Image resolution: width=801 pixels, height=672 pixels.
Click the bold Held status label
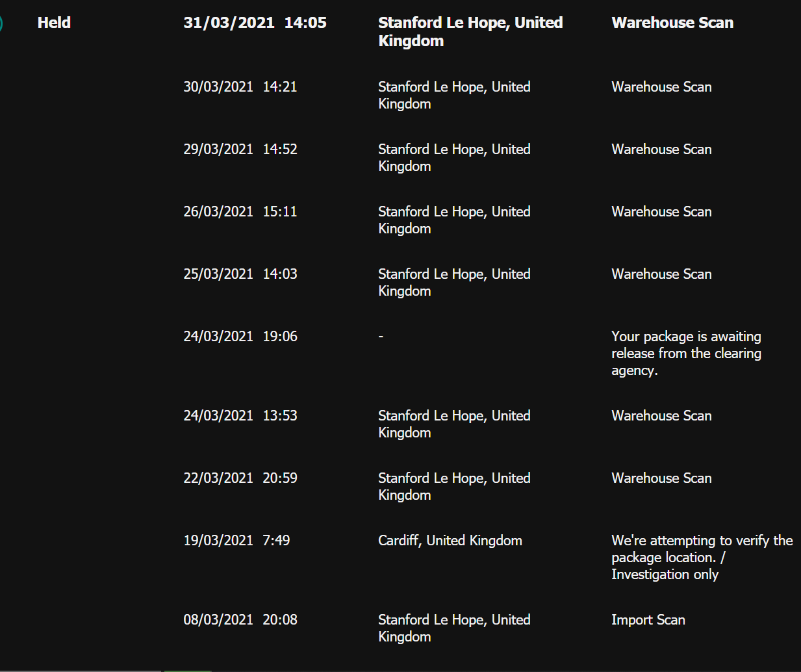click(54, 23)
